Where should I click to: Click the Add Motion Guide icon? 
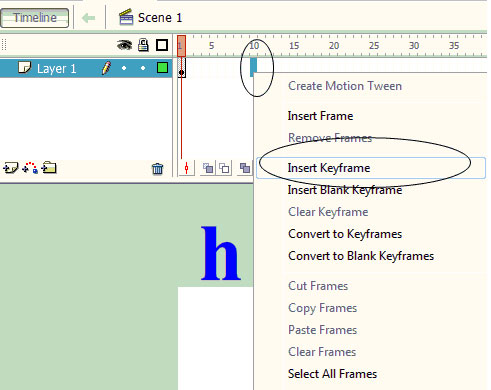(30, 168)
